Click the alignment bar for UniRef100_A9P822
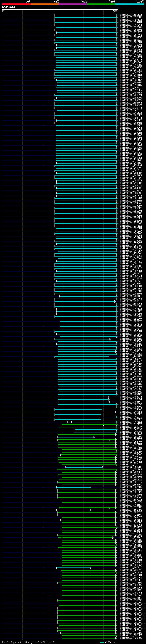The image size is (146, 644). [x=86, y=20]
